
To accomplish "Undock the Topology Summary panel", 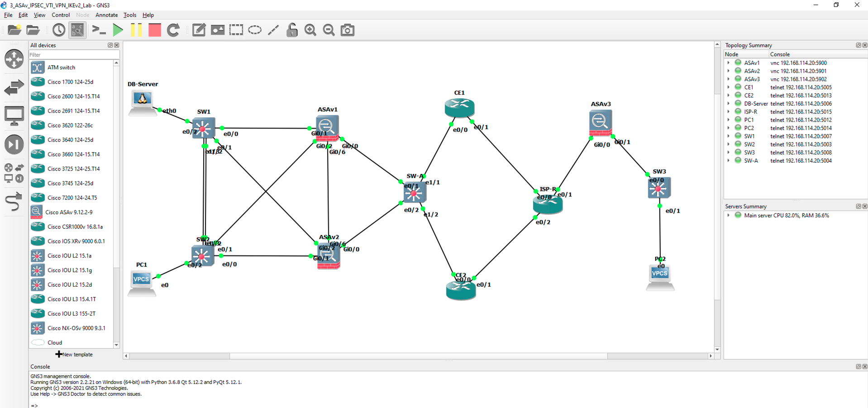I will pyautogui.click(x=858, y=45).
